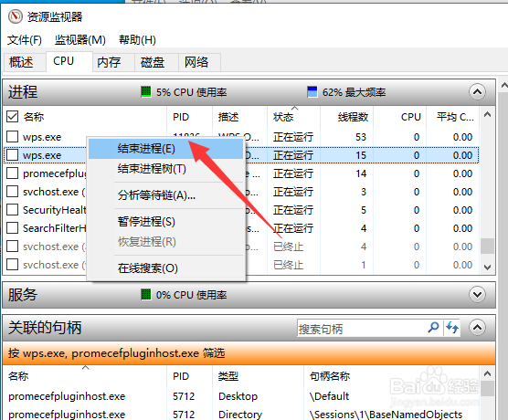Screen dimensions: 508x420
Task: Choose 暂停进程(S) from context menu
Action: click(165, 222)
